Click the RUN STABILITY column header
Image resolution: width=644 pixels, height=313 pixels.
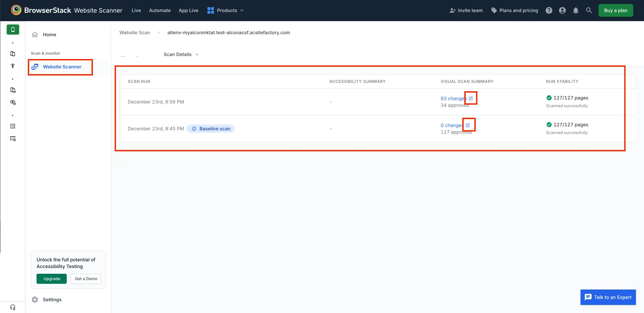(x=562, y=82)
